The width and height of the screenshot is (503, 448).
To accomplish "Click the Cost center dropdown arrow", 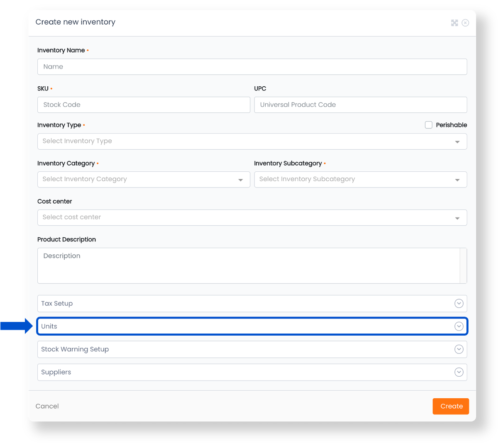I will tap(458, 217).
